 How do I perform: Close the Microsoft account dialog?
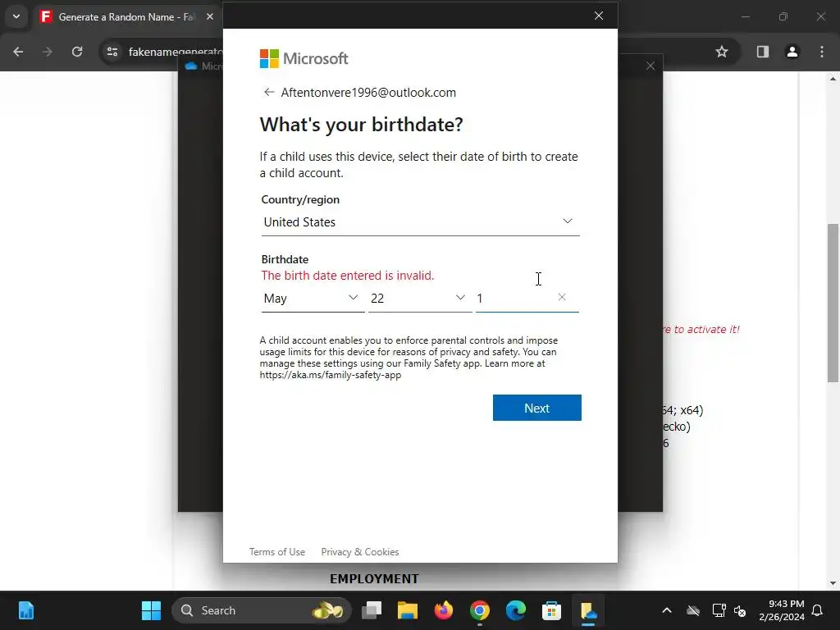[x=599, y=16]
